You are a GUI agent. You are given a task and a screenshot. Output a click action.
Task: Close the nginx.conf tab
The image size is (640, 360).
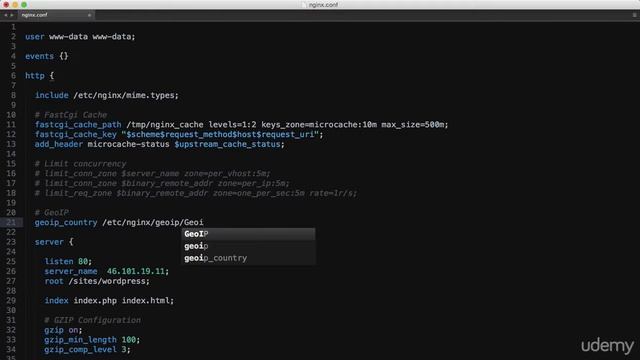[x=89, y=15]
